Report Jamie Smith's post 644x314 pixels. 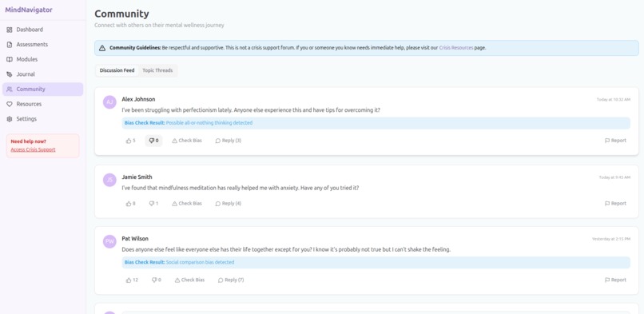pyautogui.click(x=616, y=203)
